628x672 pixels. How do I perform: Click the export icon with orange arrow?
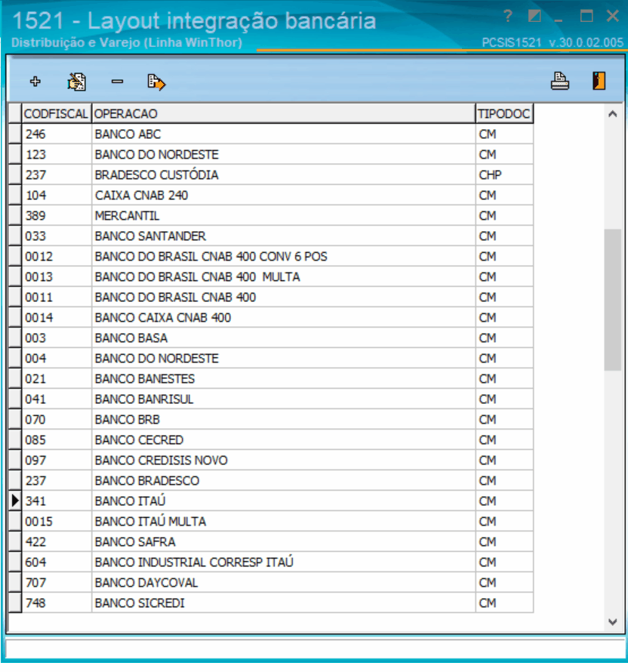pos(156,82)
